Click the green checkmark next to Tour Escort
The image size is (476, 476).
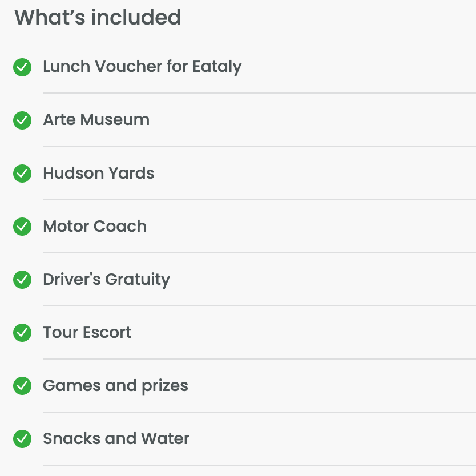22,333
